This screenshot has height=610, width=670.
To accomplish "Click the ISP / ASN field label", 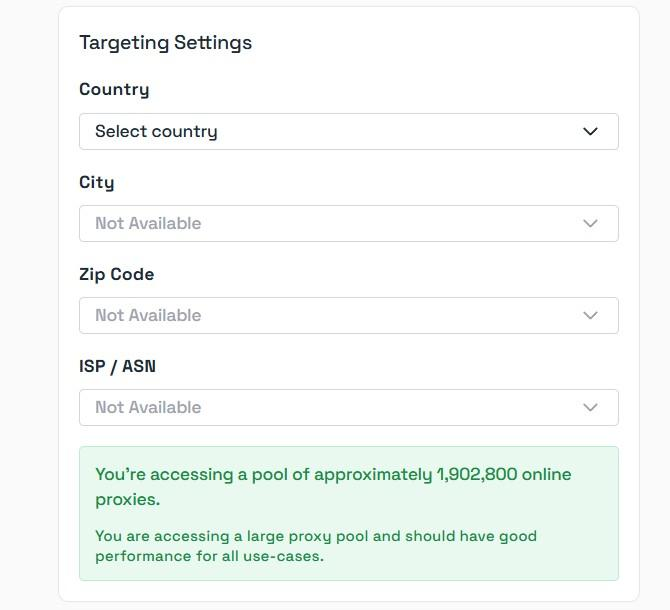I will [117, 366].
